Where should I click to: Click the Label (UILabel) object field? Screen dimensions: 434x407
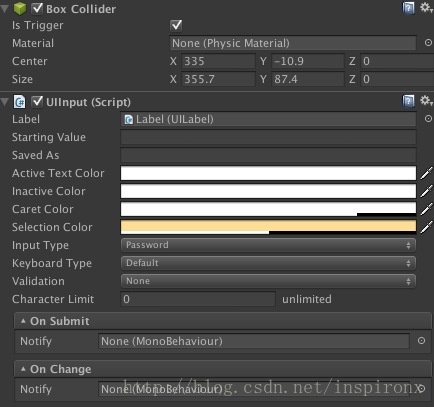coord(268,119)
